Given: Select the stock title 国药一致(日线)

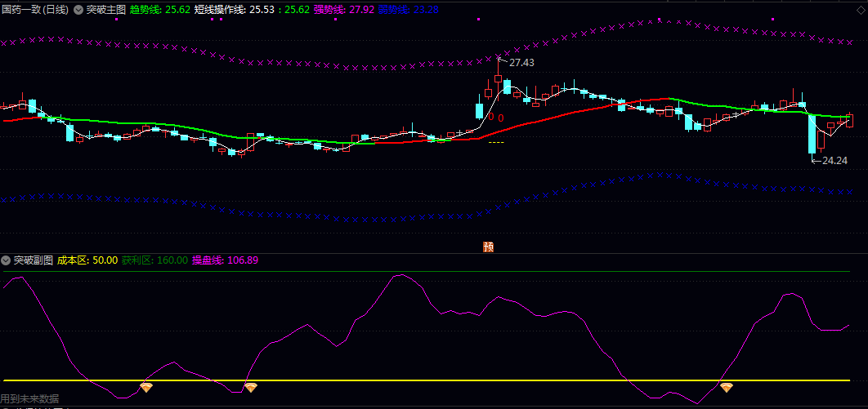Looking at the screenshot, I should pyautogui.click(x=36, y=10).
